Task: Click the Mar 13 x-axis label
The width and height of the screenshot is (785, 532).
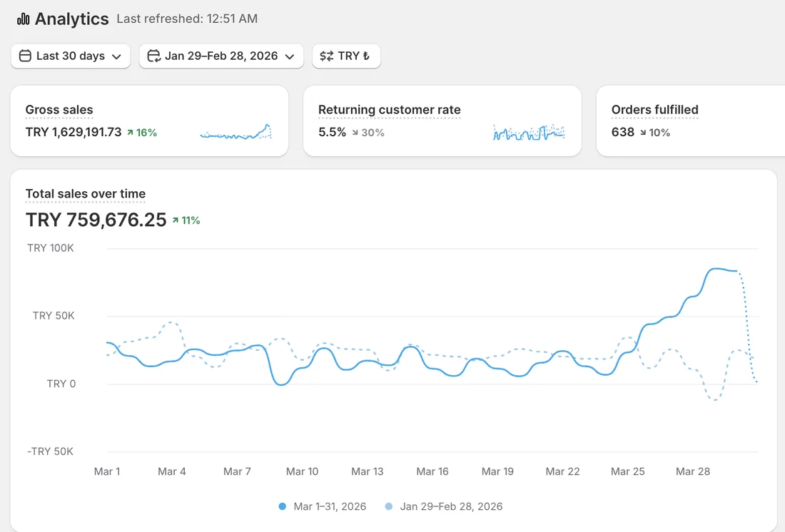Action: coord(368,471)
